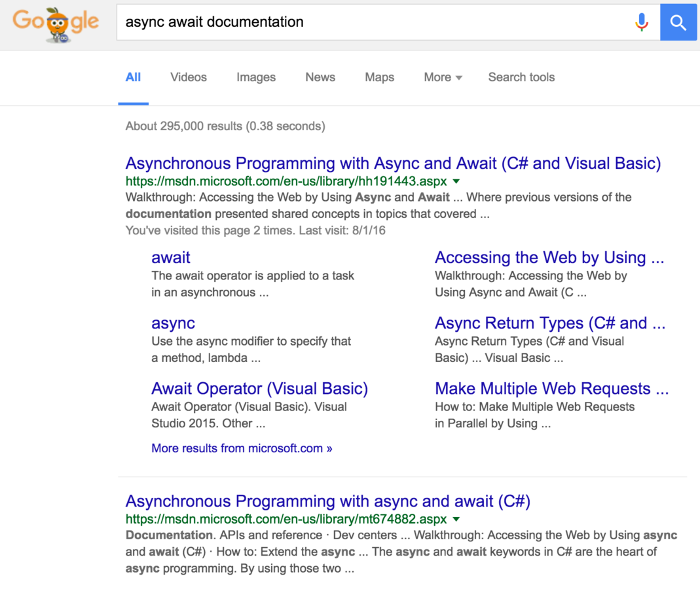Screen dimensions: 700x589
Task: Open the 'async' sitelink
Action: click(173, 323)
